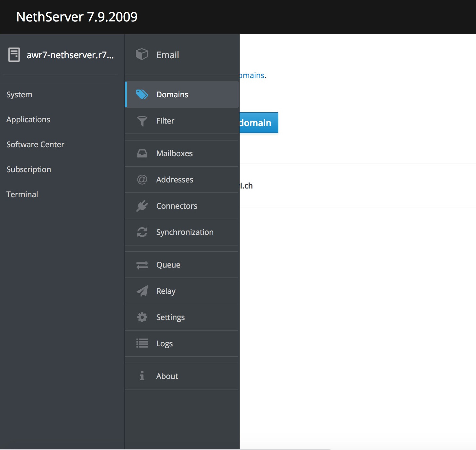The image size is (476, 450).
Task: Click the Addresses @ icon
Action: coord(142,180)
